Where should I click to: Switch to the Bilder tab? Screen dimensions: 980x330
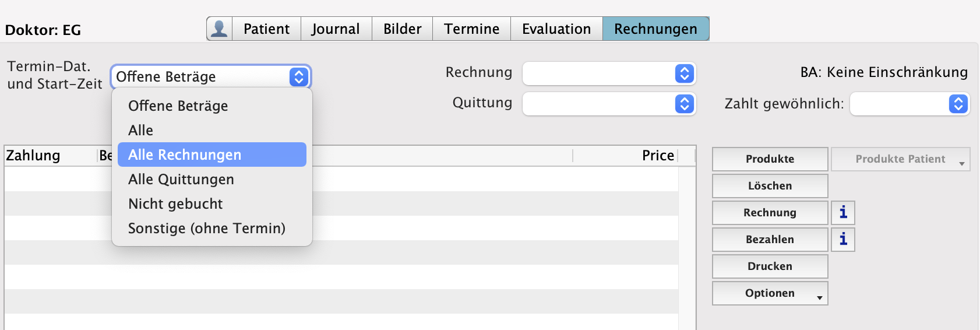pyautogui.click(x=402, y=29)
